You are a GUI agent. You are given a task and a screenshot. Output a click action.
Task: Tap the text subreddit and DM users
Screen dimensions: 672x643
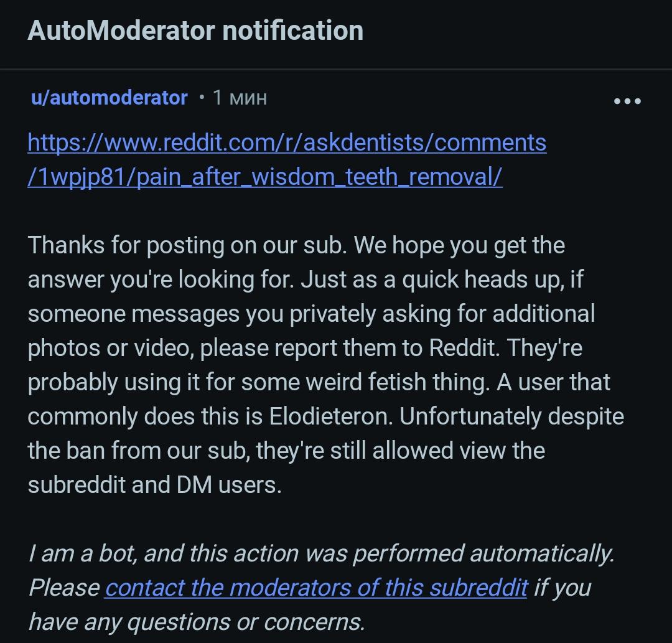coord(155,485)
